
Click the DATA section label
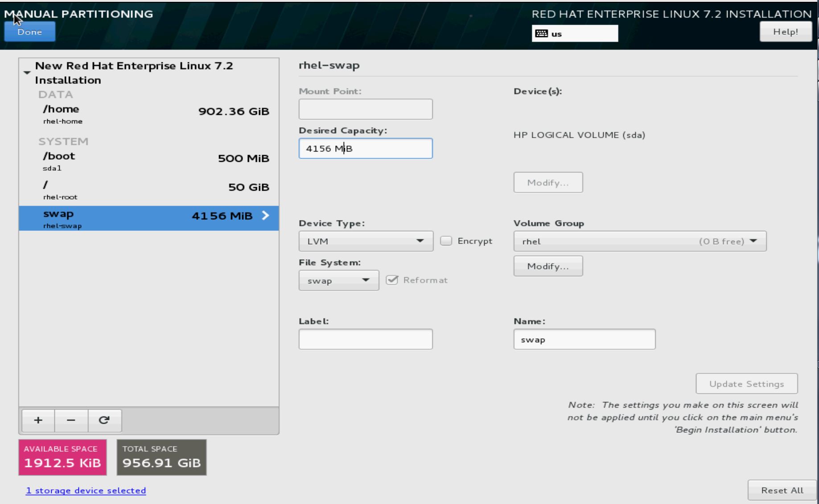click(56, 94)
